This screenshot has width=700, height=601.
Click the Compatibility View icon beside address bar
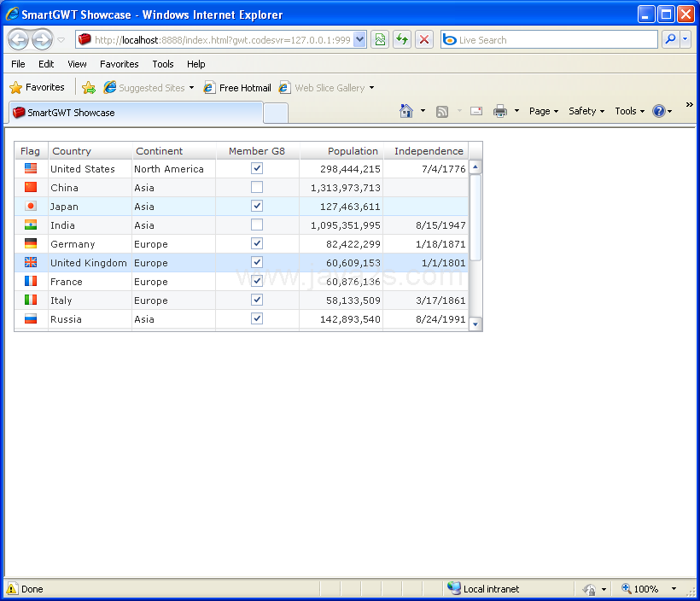pos(380,40)
